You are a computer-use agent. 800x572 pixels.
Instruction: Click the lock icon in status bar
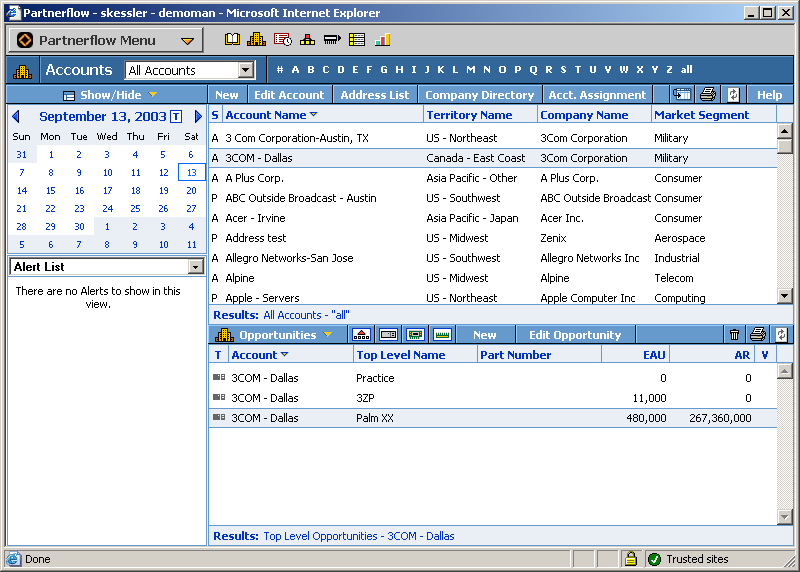pyautogui.click(x=631, y=559)
